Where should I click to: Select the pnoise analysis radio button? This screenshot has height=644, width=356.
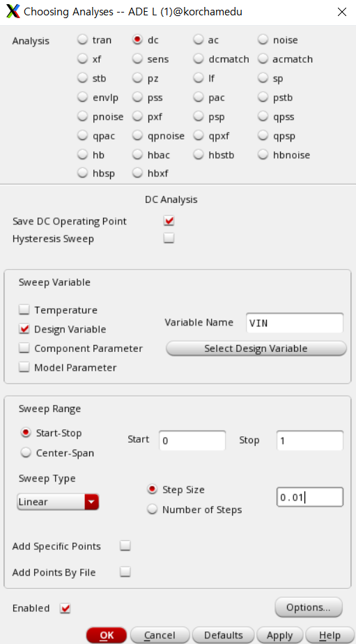[x=83, y=116]
